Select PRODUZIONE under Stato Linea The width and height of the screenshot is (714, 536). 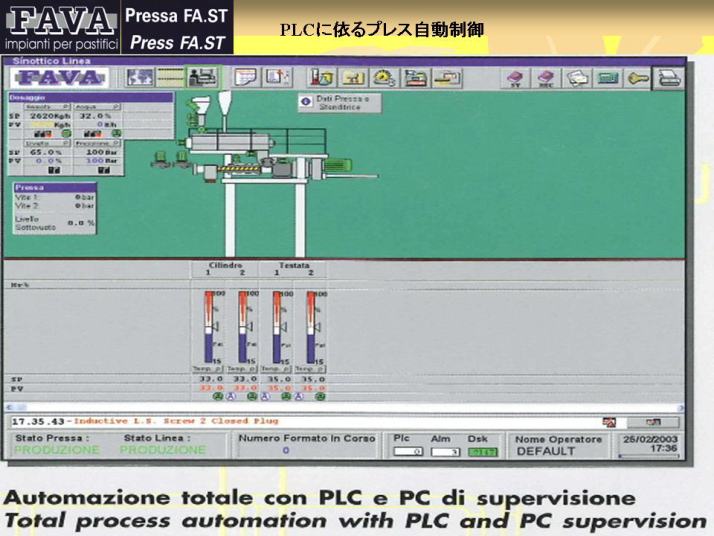(x=163, y=450)
